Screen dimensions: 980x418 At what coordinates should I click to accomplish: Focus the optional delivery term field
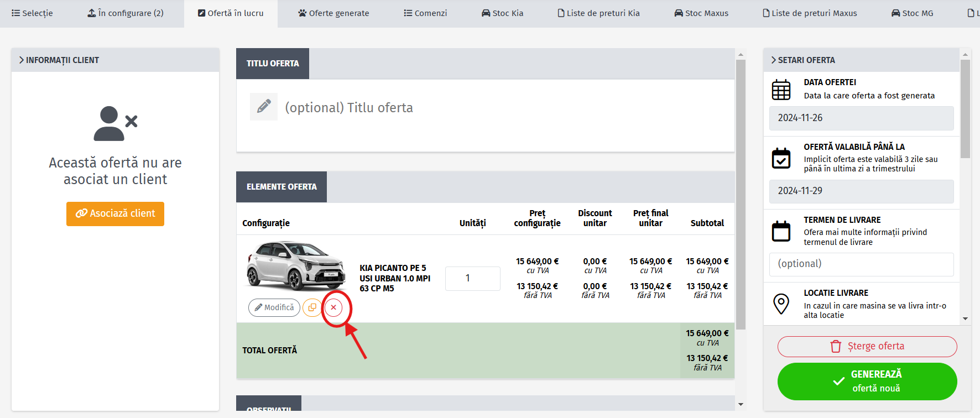tap(861, 264)
